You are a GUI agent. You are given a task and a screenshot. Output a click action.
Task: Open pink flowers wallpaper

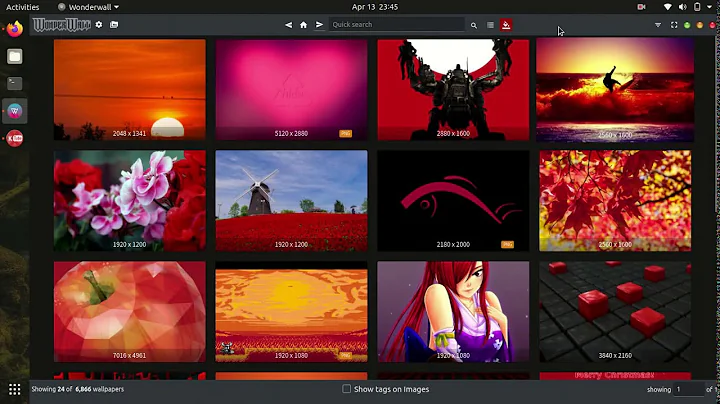129,201
